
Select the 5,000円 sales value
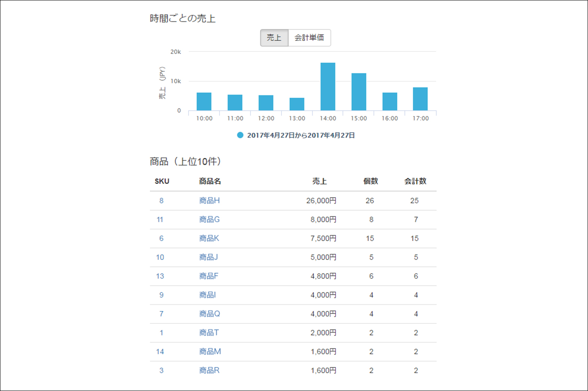pyautogui.click(x=323, y=257)
